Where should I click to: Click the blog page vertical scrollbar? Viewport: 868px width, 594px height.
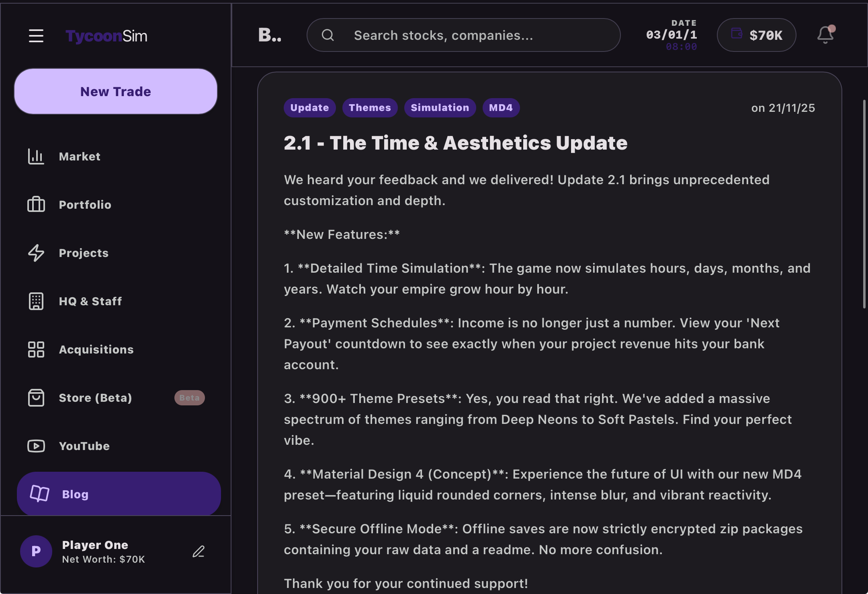[864, 204]
